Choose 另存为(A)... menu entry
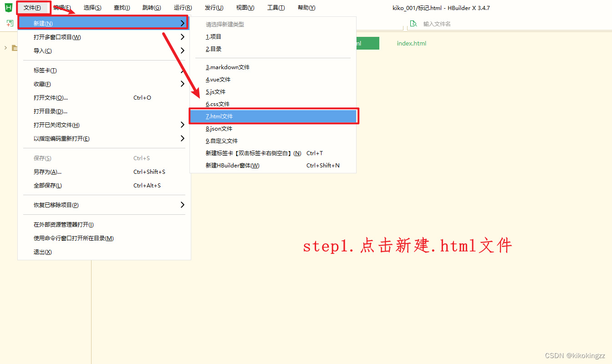 [104, 172]
